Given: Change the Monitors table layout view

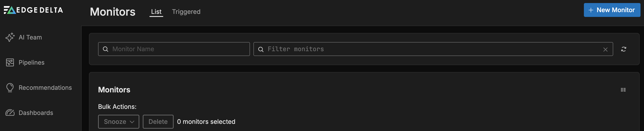Looking at the screenshot, I should tap(623, 90).
